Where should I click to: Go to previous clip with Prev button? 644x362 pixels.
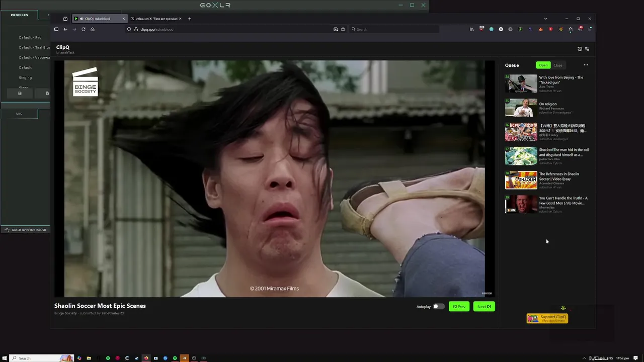[x=459, y=306]
